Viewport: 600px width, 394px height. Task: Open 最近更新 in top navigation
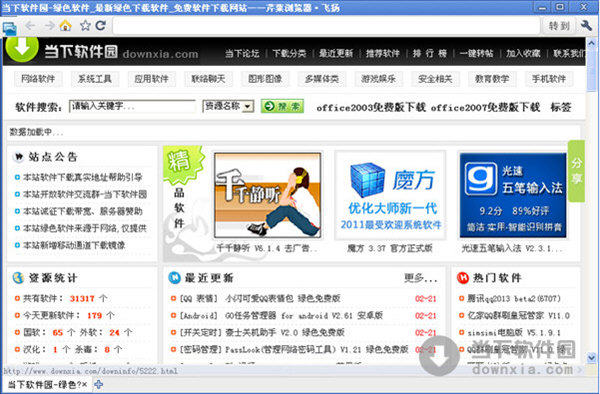(x=336, y=53)
